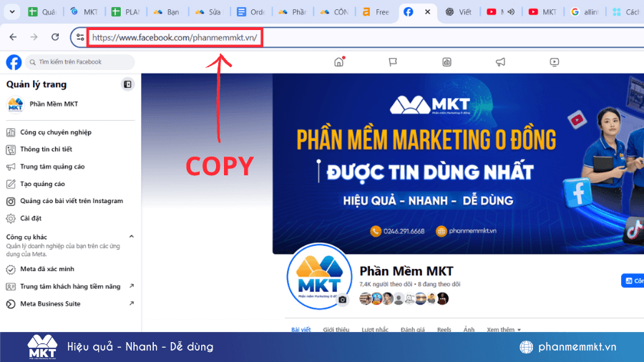
Task: Open the Ads megaphone icon in top bar
Action: [x=500, y=62]
